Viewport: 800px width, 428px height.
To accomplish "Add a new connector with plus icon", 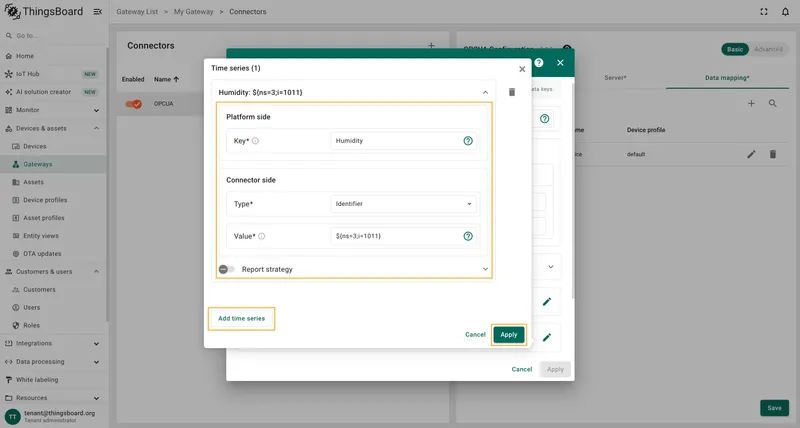I will [x=431, y=45].
